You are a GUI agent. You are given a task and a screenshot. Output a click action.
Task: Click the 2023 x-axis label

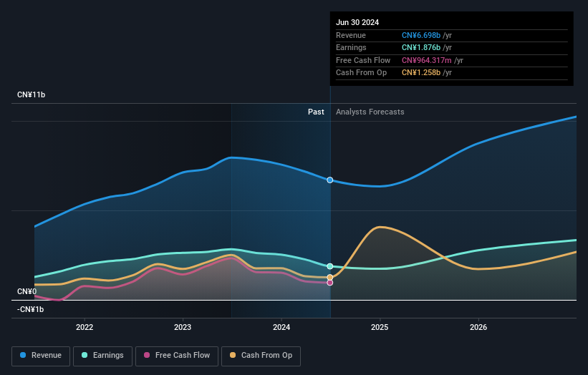click(183, 327)
